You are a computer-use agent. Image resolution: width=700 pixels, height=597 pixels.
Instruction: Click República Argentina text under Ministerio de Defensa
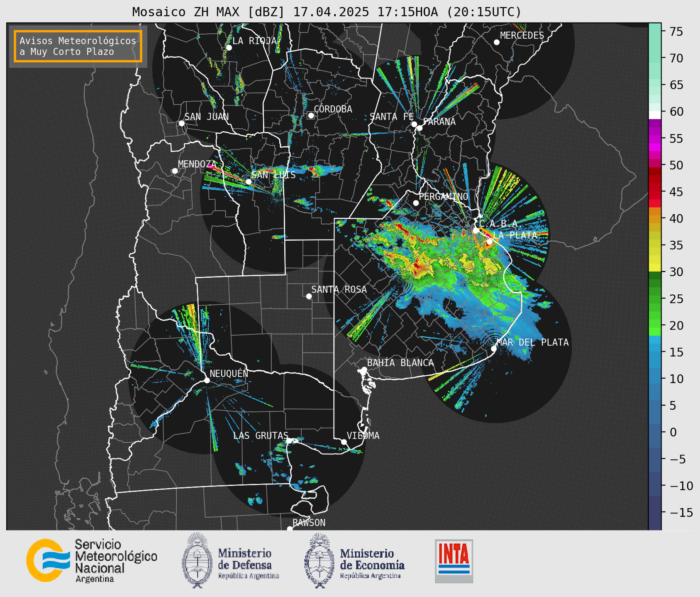pos(249,576)
